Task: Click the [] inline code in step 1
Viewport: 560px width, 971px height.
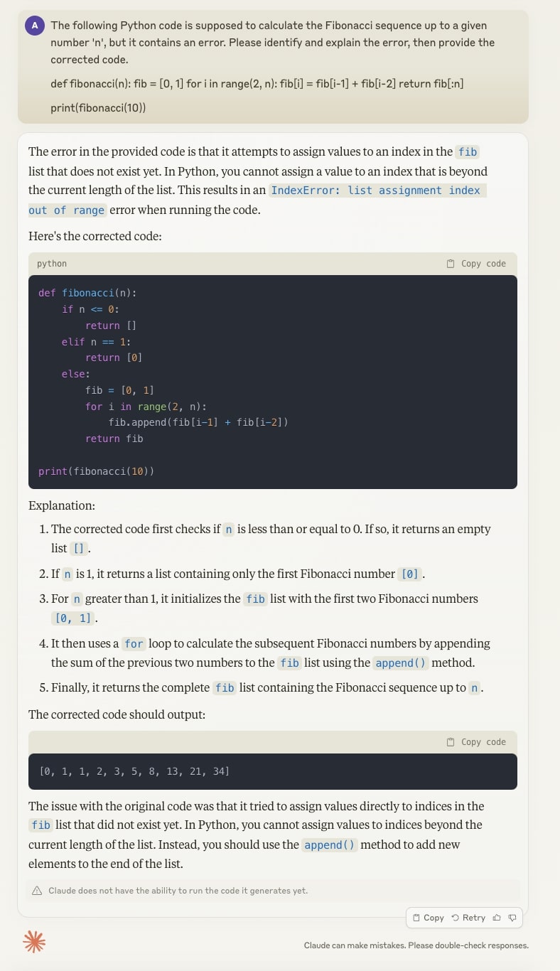Action: 79,549
